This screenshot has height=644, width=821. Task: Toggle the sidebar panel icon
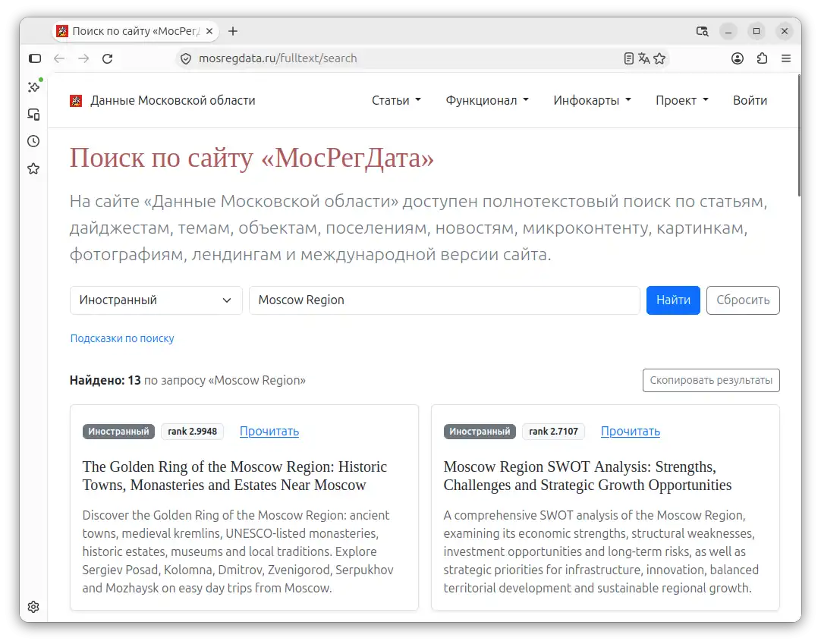pyautogui.click(x=35, y=58)
